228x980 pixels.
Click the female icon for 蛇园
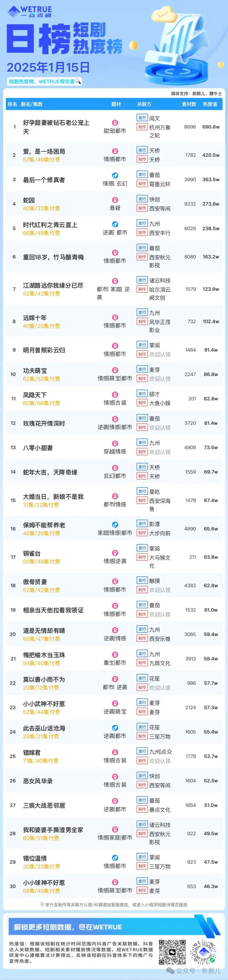[115, 200]
